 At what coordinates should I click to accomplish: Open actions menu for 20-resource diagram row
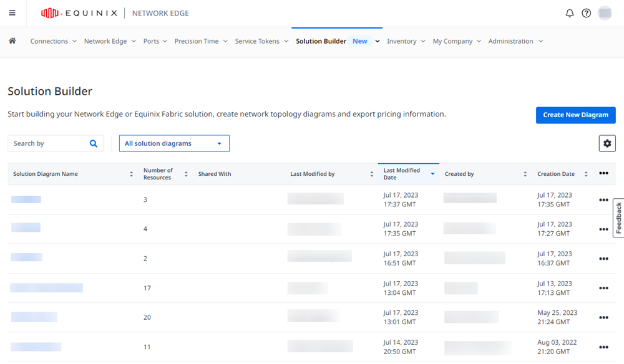coord(603,317)
